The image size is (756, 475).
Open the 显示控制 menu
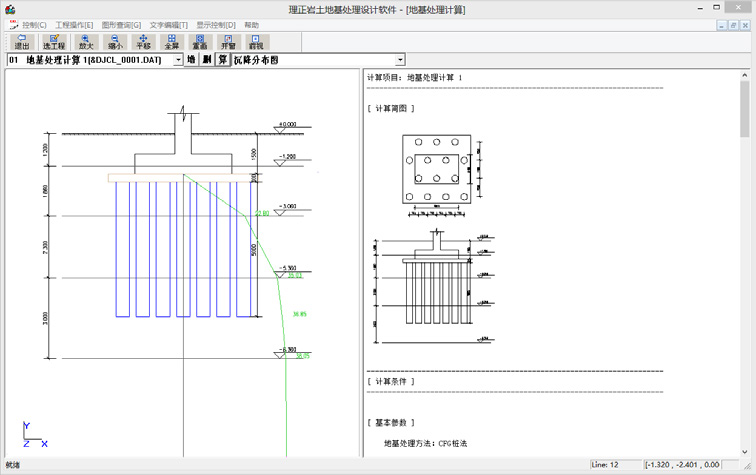[216, 25]
